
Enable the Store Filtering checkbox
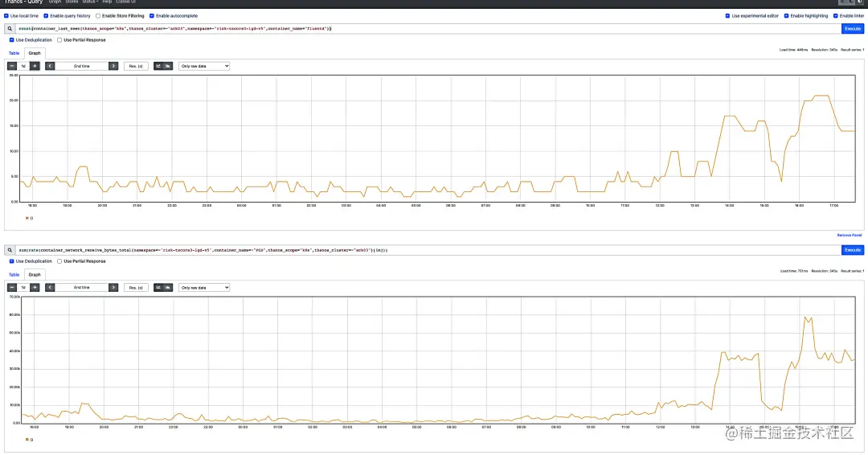(x=98, y=16)
